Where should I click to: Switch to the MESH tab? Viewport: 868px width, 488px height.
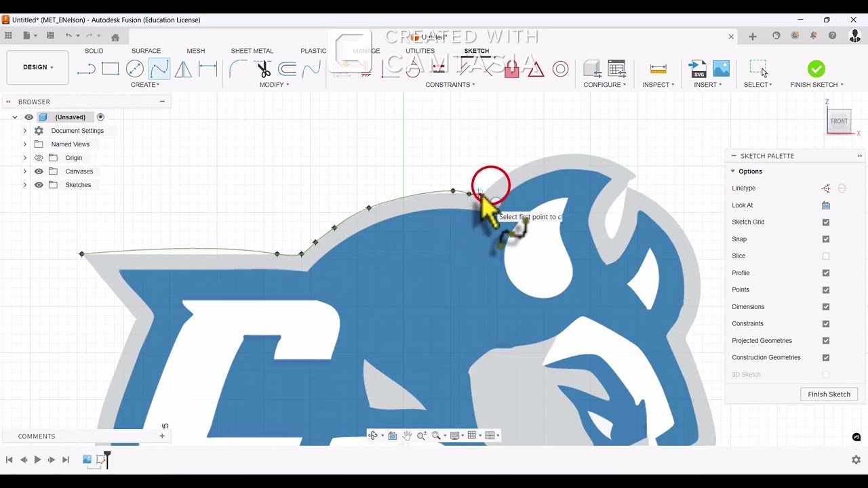tap(195, 51)
